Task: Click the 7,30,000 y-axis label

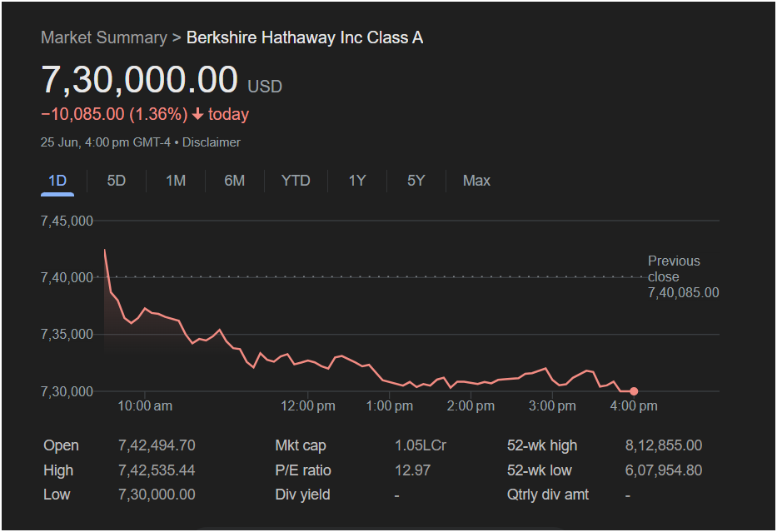Action: tap(67, 391)
